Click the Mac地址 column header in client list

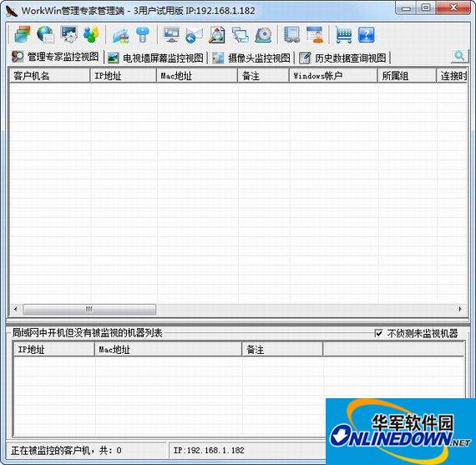pyautogui.click(x=197, y=76)
